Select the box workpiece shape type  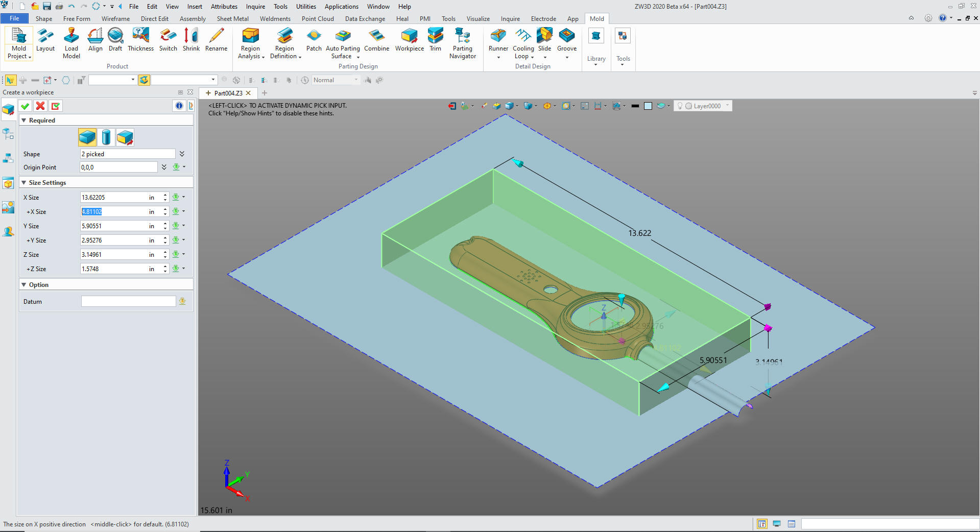tap(87, 137)
